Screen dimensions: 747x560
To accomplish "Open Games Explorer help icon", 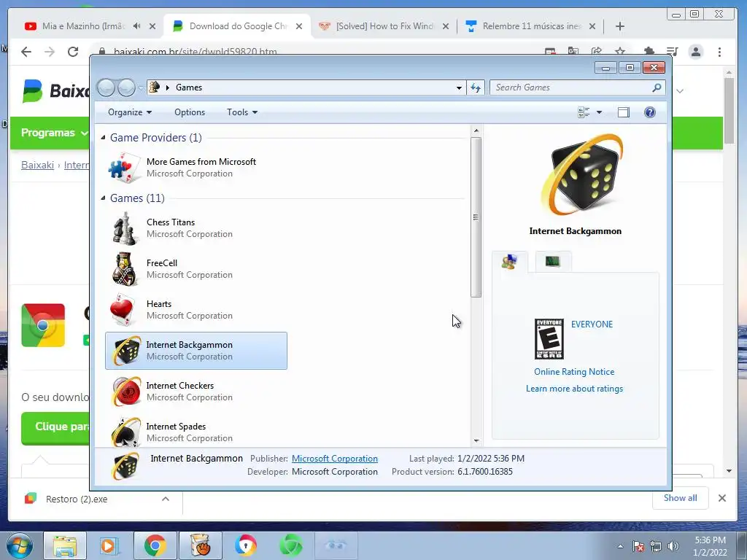I will pos(649,112).
